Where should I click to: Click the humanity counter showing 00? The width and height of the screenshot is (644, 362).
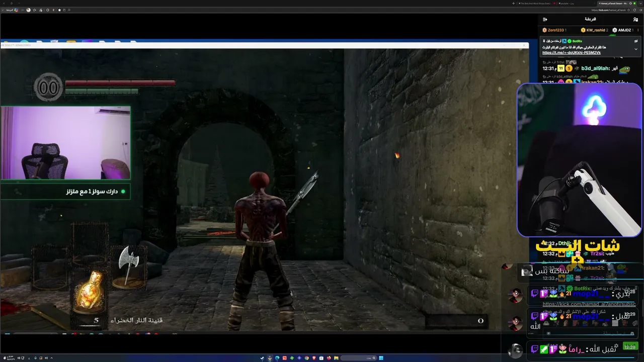(x=48, y=87)
